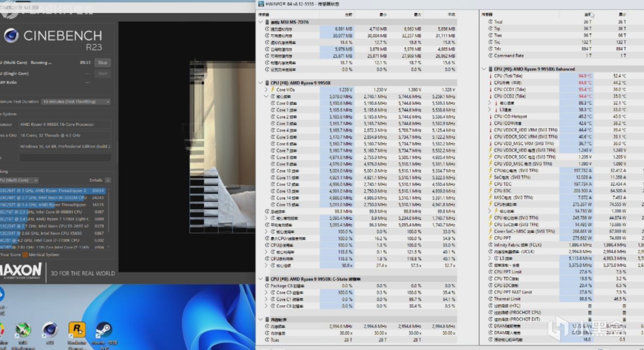The width and height of the screenshot is (644, 350).
Task: Expand the L3 temperature row
Action: pyautogui.click(x=490, y=109)
